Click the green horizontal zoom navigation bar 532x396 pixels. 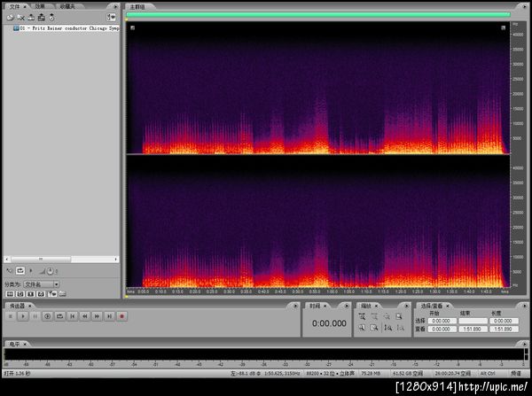(318, 14)
